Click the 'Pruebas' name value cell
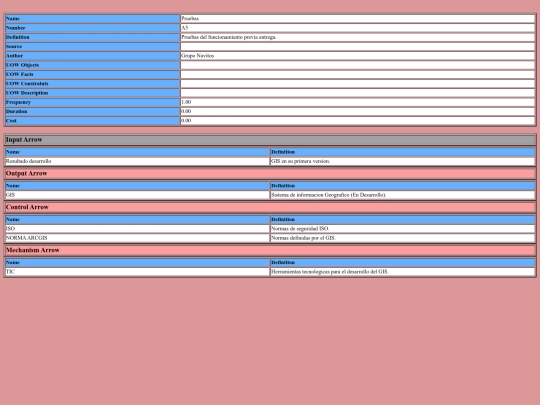Image resolution: width=540 pixels, height=405 pixels. tap(357, 19)
